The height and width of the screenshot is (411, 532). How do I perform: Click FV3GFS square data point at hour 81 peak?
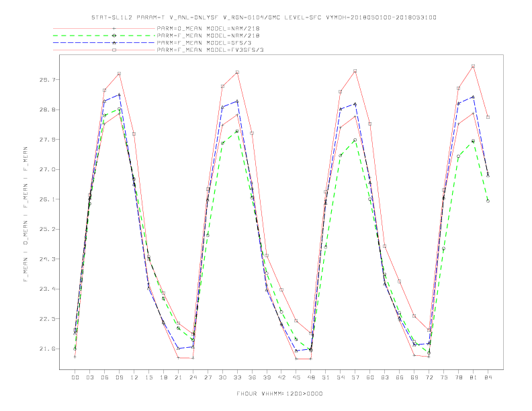coord(473,66)
